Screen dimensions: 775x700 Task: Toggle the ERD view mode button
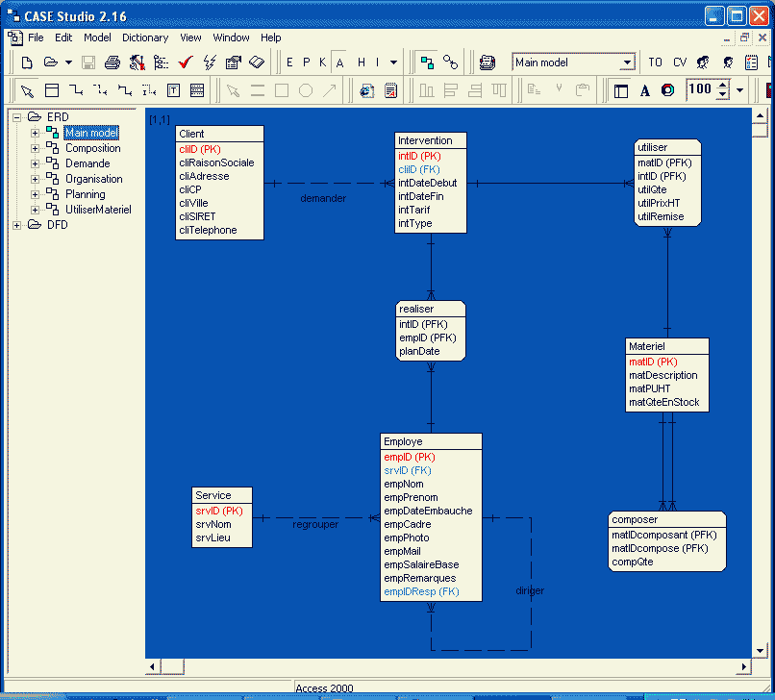coord(427,62)
